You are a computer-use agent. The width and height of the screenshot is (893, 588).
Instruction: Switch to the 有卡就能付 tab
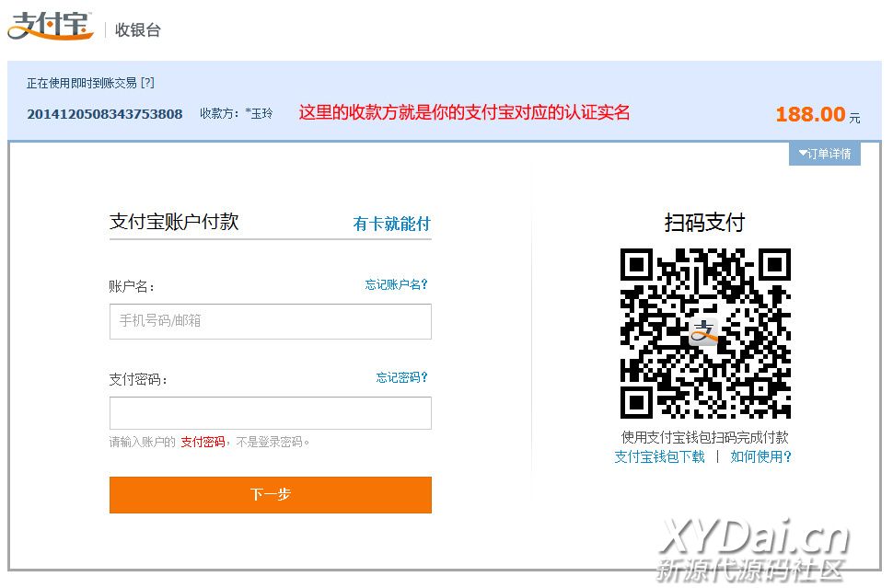tap(391, 224)
